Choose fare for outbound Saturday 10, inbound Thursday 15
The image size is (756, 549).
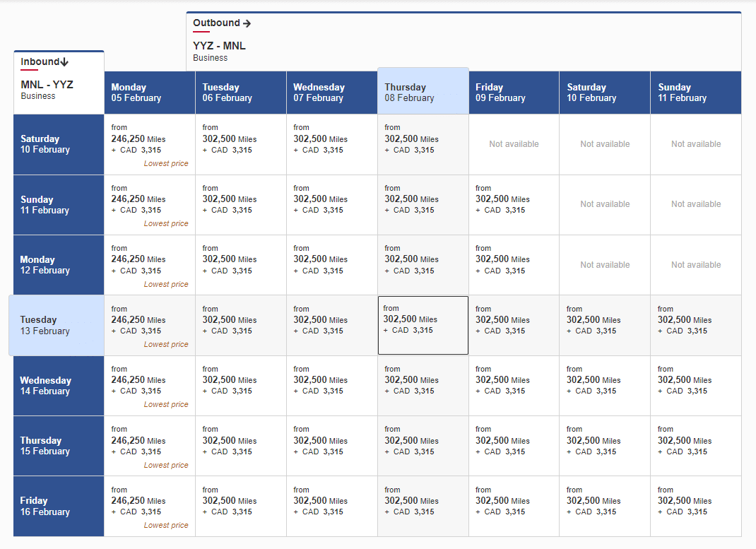(604, 446)
